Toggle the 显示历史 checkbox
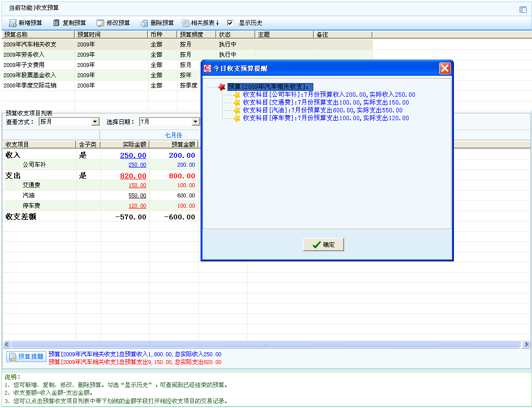 click(230, 23)
